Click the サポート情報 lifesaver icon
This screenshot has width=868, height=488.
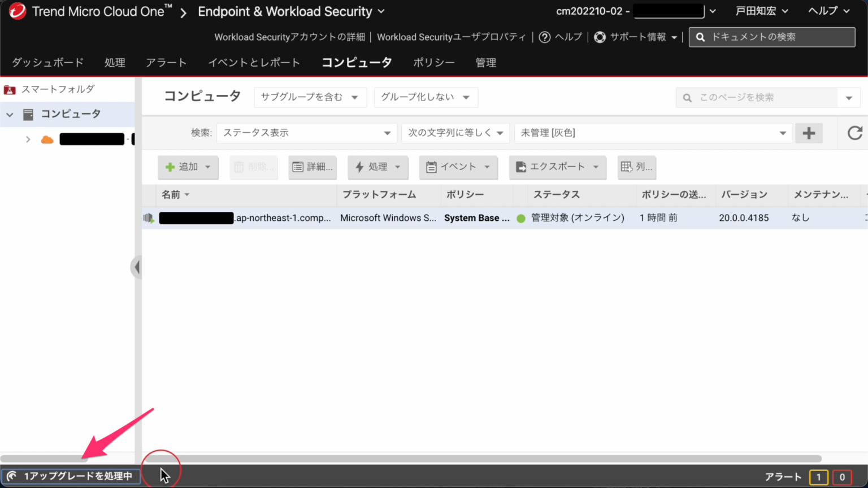[600, 37]
